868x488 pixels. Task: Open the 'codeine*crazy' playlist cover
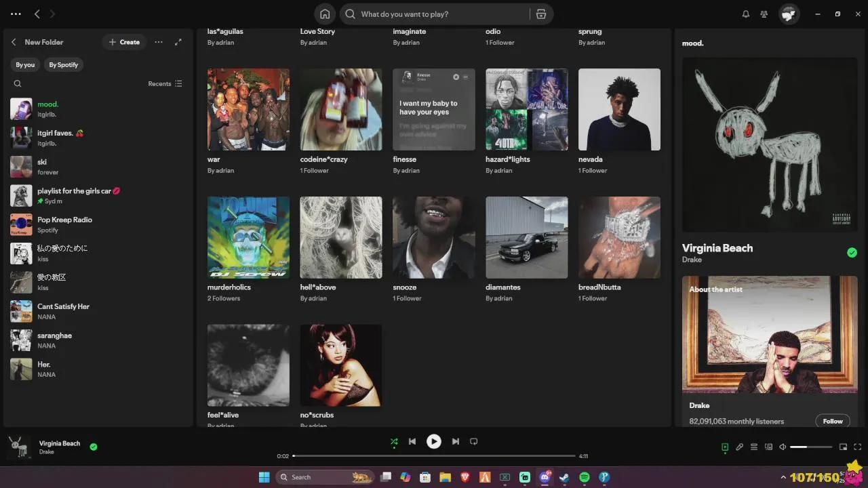click(341, 109)
